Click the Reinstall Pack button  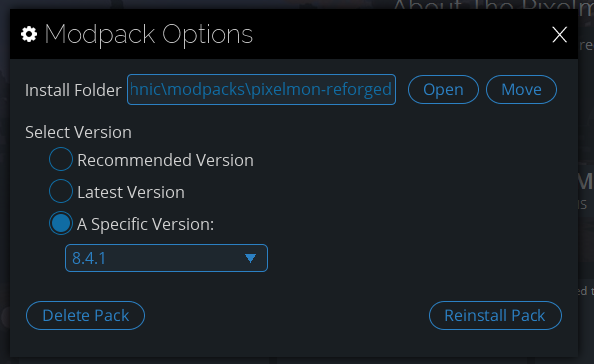pos(495,316)
